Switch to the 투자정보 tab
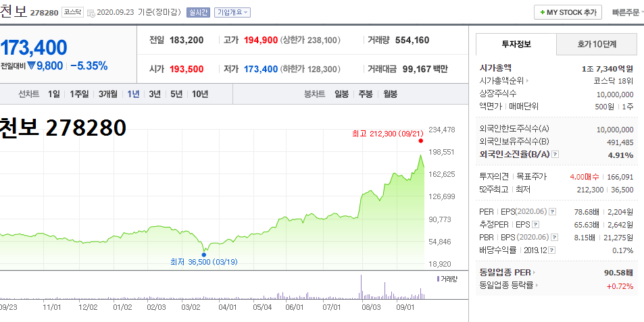The image size is (644, 322). pos(516,44)
